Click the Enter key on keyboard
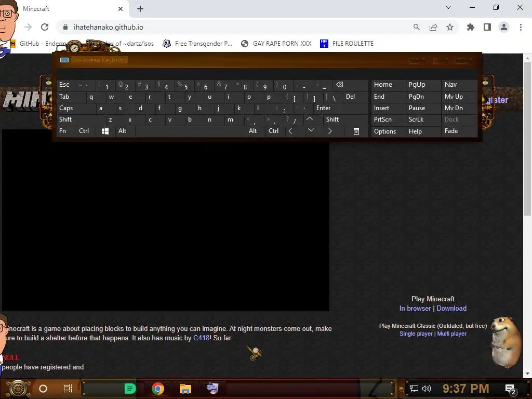The width and height of the screenshot is (532, 399). click(341, 108)
